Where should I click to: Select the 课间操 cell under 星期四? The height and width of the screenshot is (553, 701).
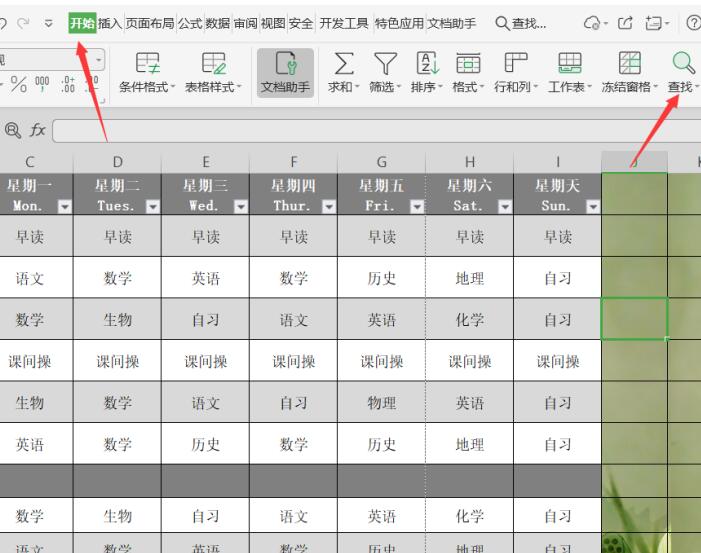coord(293,361)
